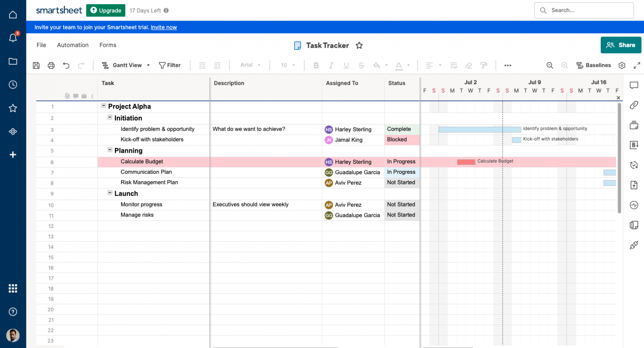The height and width of the screenshot is (348, 644).
Task: Undo the last change
Action: pyautogui.click(x=66, y=65)
